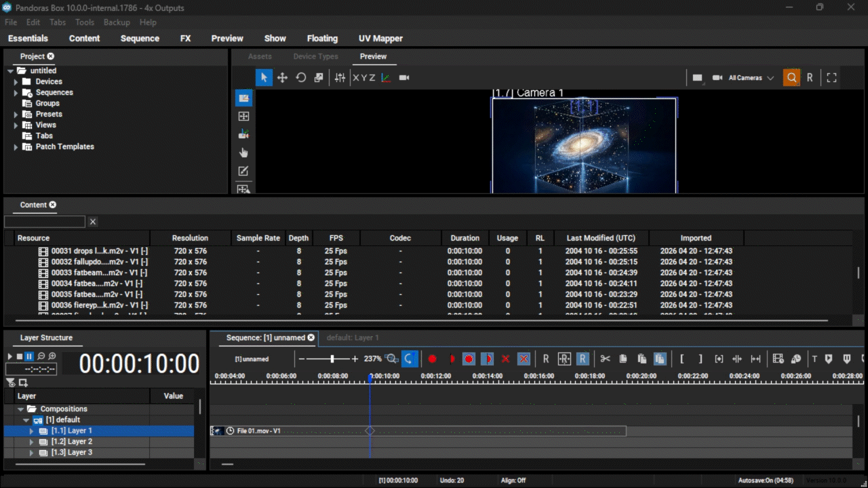Switch to the Sequence workspace
This screenshot has height=488, width=868.
tap(140, 39)
